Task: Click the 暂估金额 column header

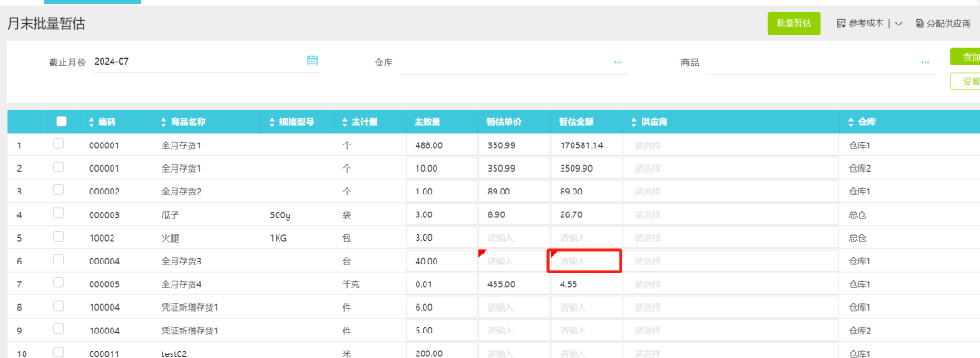Action: [575, 122]
